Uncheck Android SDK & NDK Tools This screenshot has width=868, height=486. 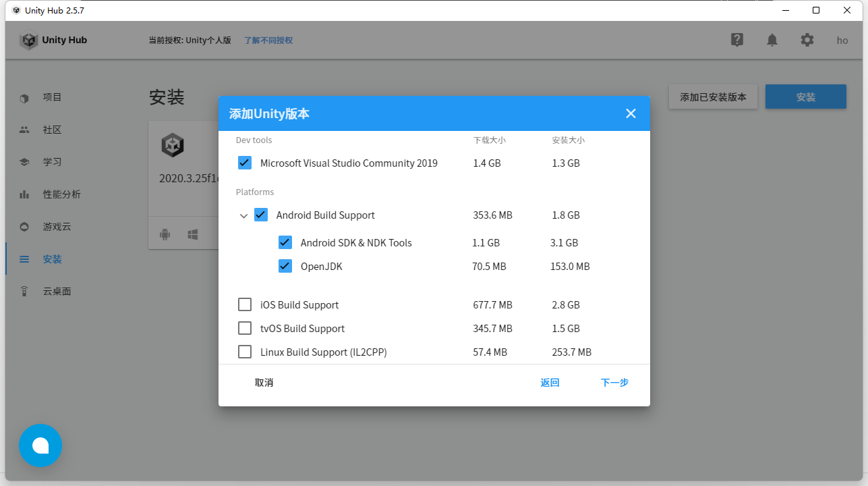[285, 242]
